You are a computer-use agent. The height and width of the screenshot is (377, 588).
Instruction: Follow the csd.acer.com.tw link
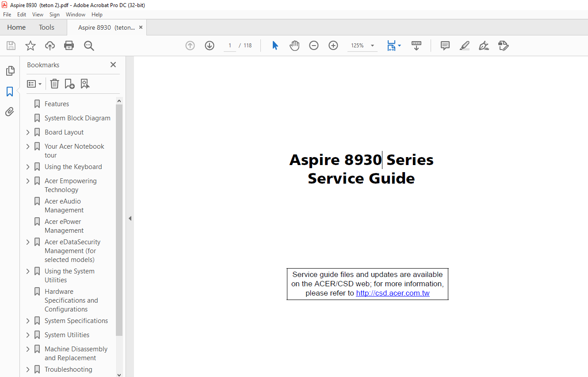[393, 293]
